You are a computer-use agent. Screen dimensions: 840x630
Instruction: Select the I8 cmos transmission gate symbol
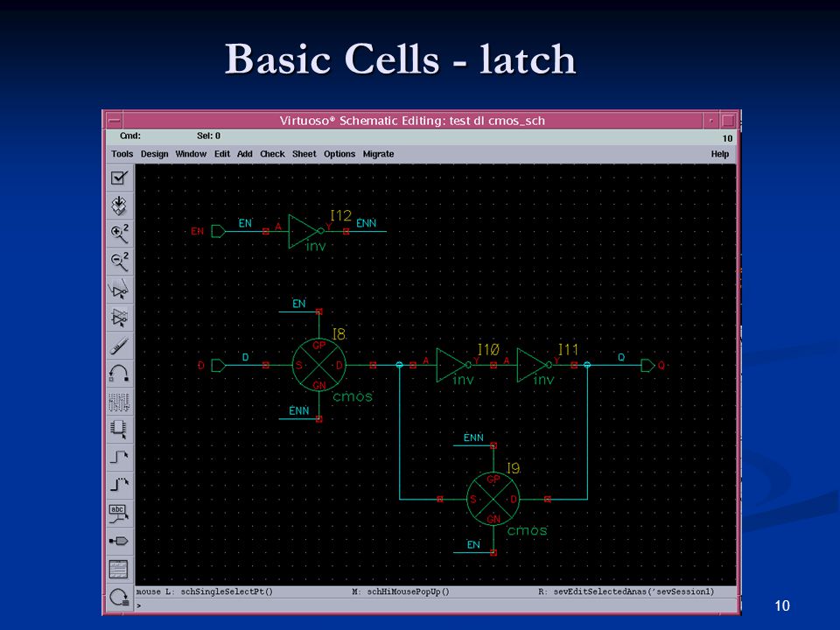[x=318, y=366]
